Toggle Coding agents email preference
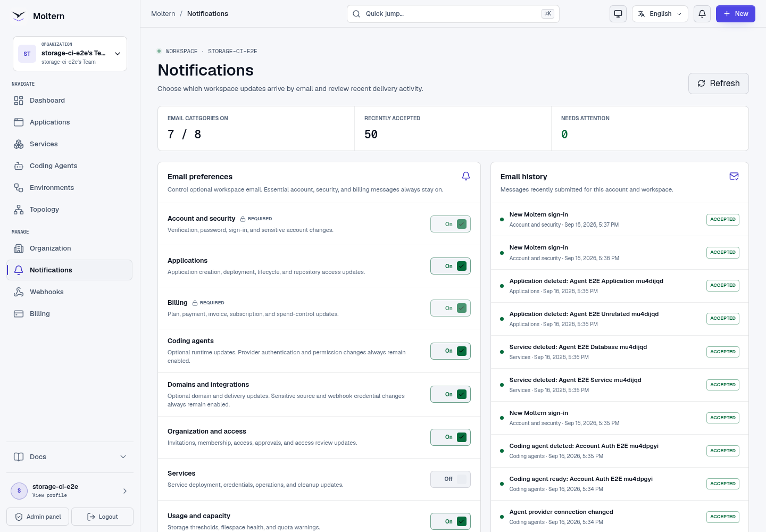The image size is (766, 532). pos(451,351)
